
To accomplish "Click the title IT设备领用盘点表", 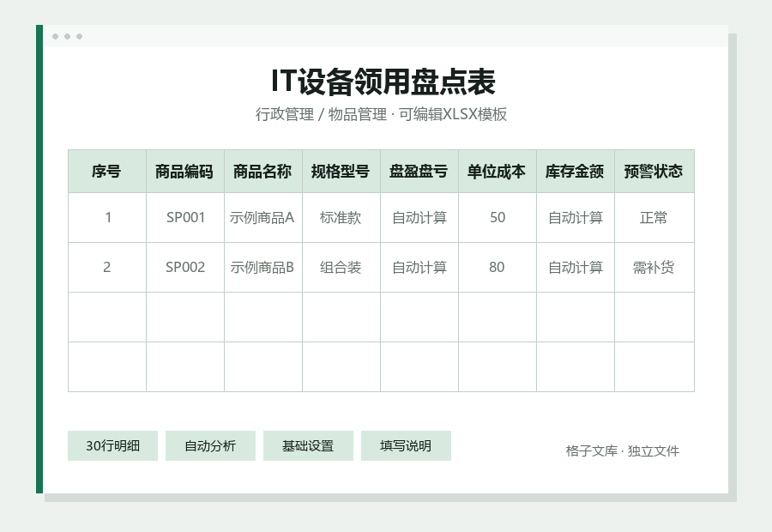I will [383, 82].
